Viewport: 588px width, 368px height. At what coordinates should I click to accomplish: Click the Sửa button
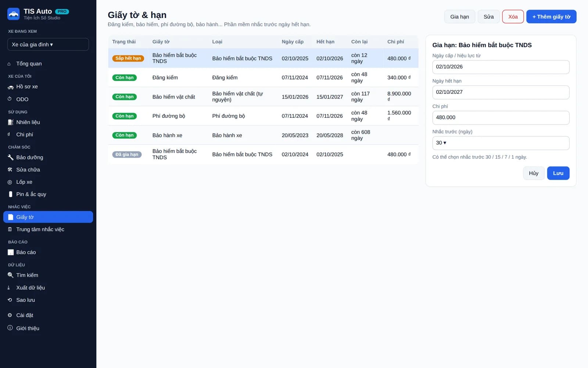coord(488,17)
